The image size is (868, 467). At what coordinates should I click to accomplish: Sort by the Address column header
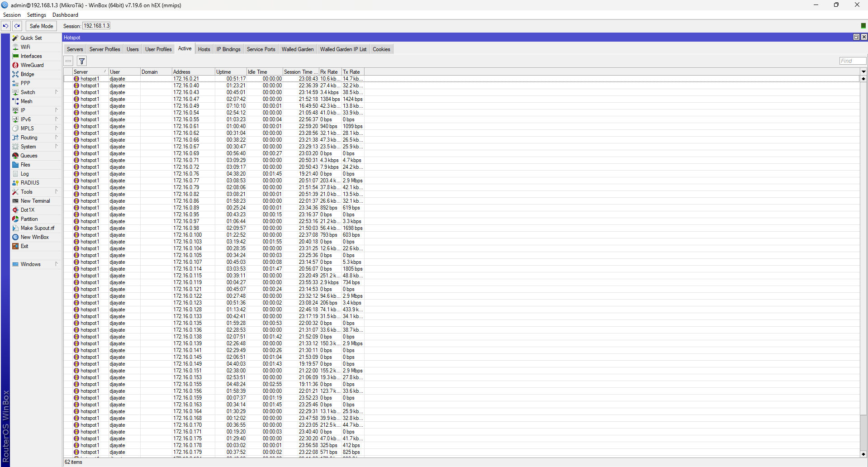coord(193,72)
